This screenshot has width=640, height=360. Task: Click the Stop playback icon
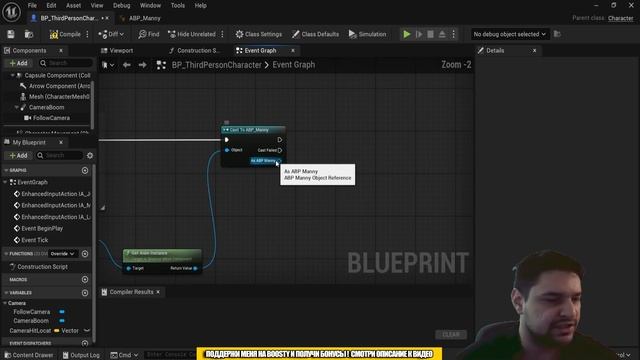click(x=430, y=34)
